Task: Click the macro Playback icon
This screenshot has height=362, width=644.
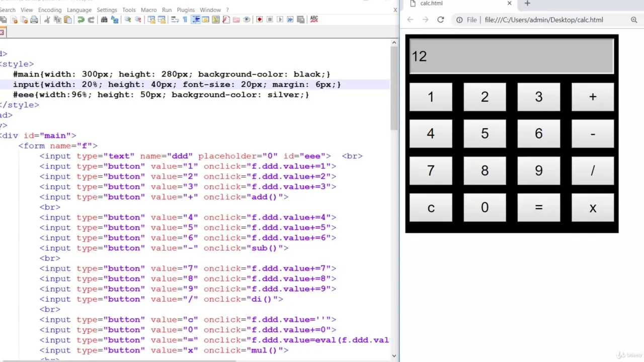Action: pos(280,20)
